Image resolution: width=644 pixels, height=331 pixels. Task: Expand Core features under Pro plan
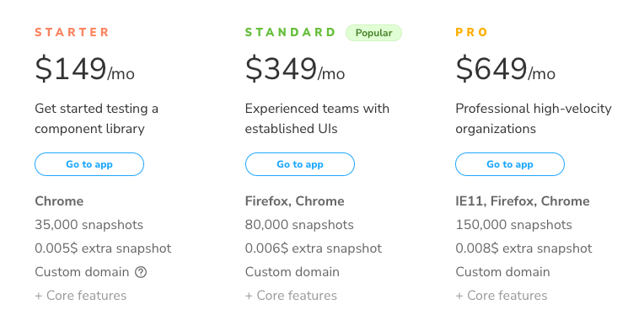click(502, 296)
